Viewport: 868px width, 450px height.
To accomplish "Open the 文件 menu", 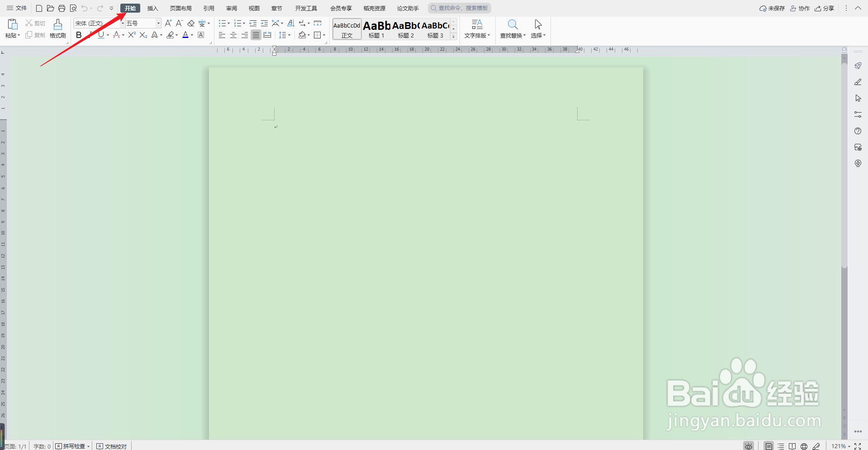I will (x=17, y=8).
